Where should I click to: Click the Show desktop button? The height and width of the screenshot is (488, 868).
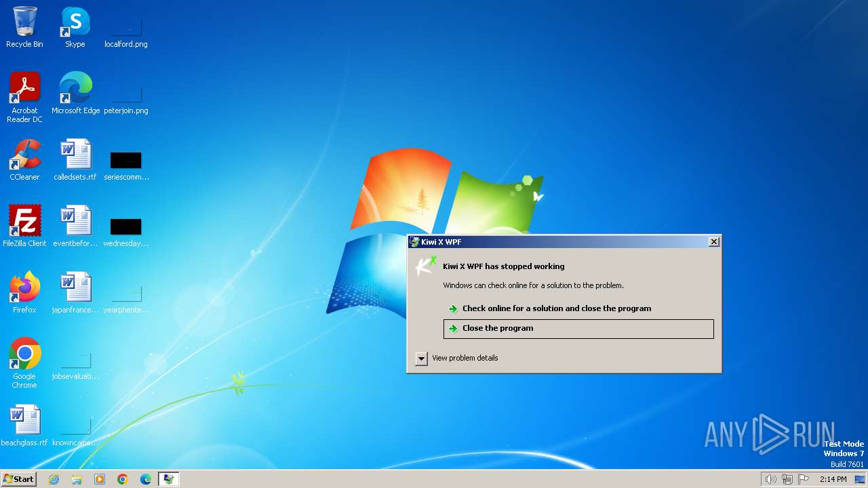coord(860,479)
